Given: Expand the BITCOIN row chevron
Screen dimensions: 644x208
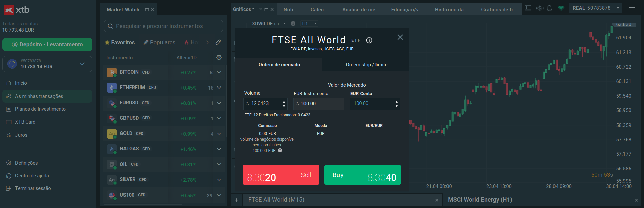Looking at the screenshot, I should pyautogui.click(x=219, y=72).
